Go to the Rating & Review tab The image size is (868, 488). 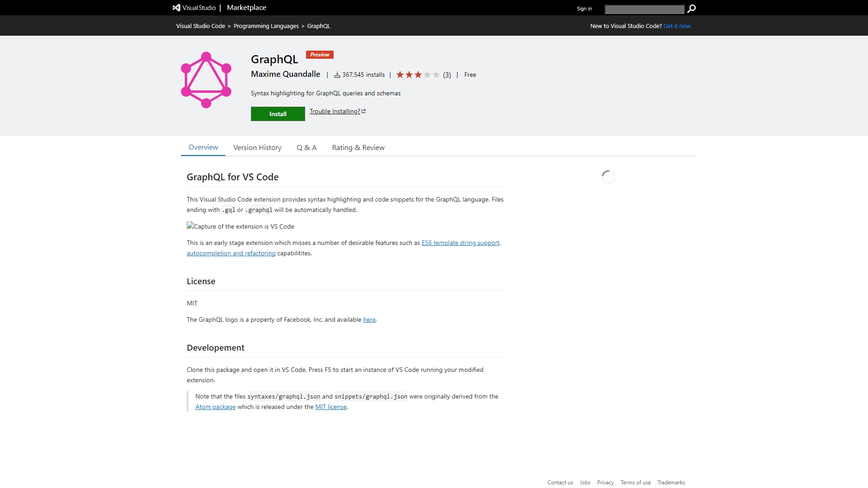point(358,148)
